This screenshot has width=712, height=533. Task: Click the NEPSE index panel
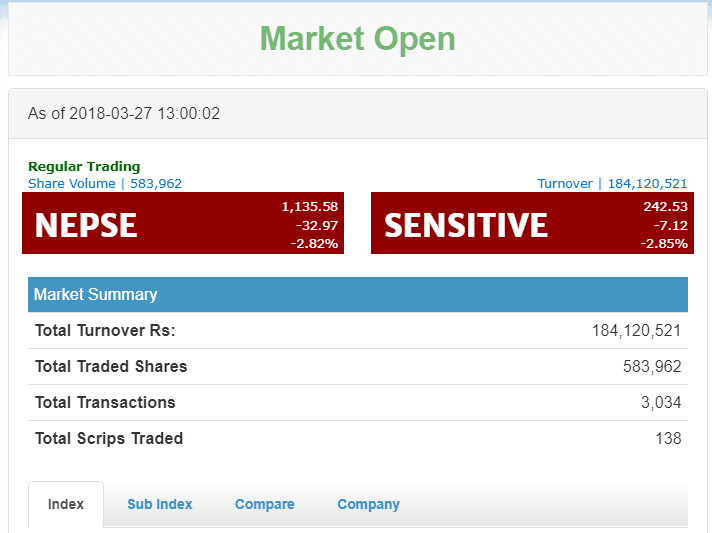pyautogui.click(x=183, y=223)
